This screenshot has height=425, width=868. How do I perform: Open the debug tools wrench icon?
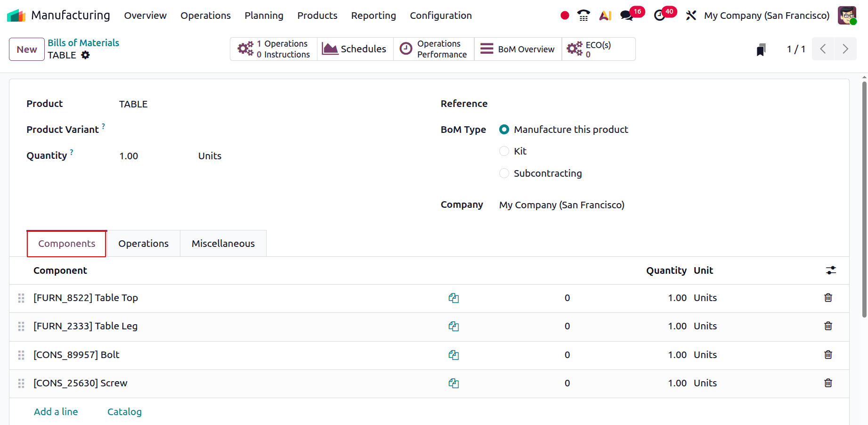coord(691,16)
